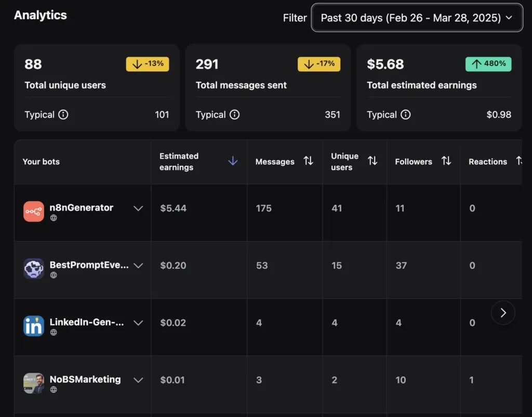The image size is (532, 417).
Task: Click the LinkedIn-Gen bot logo icon
Action: click(x=34, y=326)
